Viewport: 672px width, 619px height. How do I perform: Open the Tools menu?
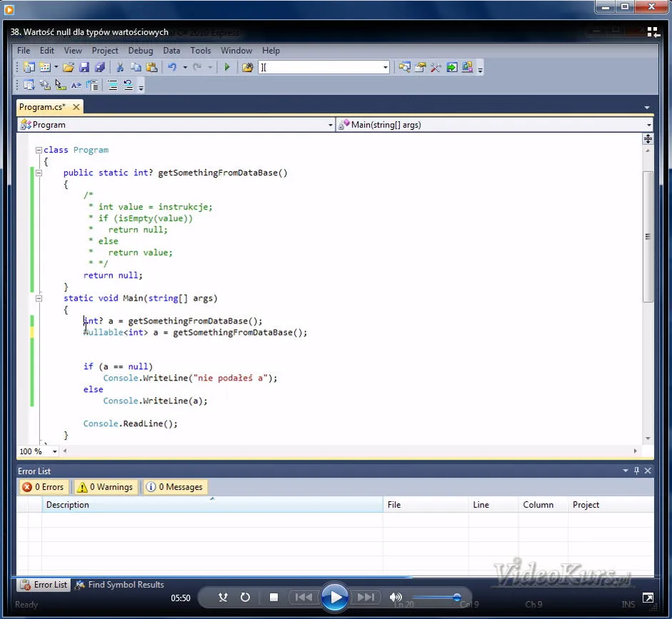201,51
